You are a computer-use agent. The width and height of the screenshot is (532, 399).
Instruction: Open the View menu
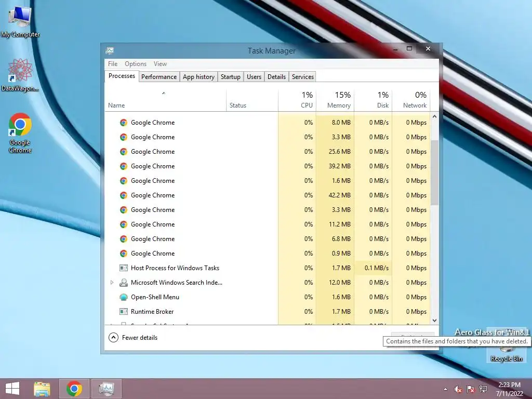[160, 64]
